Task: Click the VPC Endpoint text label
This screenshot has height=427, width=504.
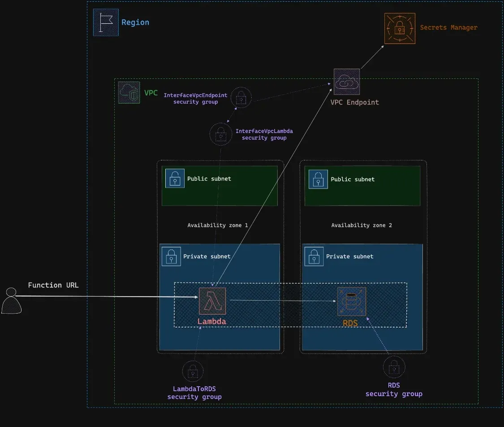Action: pos(354,102)
